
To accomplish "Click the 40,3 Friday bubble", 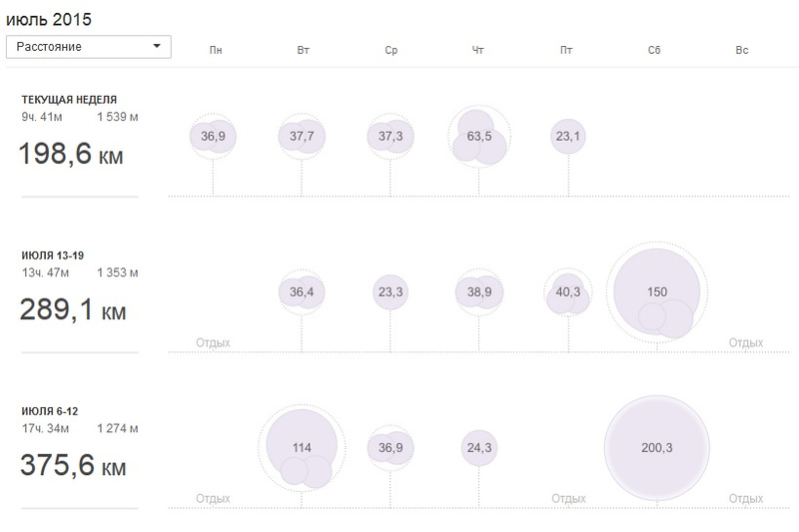I will 568,292.
